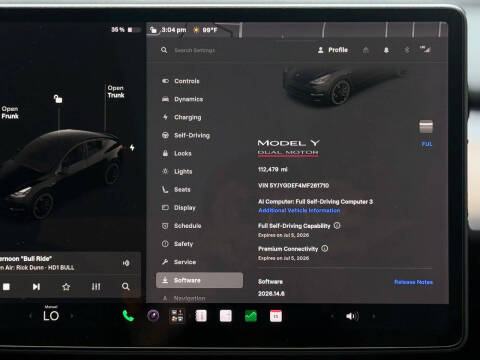Image resolution: width=480 pixels, height=360 pixels.
Task: Open the white square app icon
Action: point(226,316)
